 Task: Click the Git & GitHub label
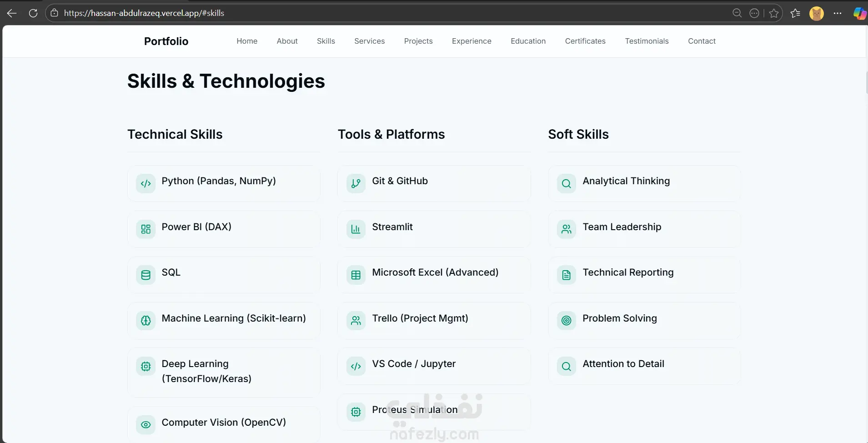coord(400,181)
